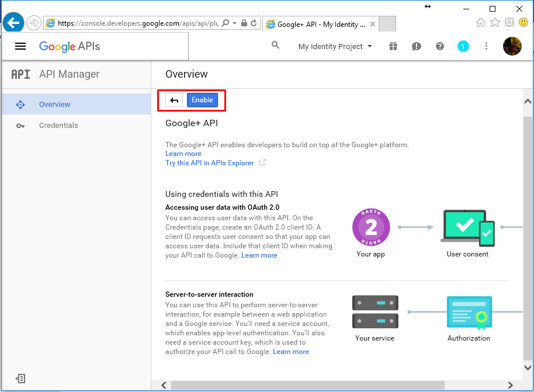Image resolution: width=534 pixels, height=392 pixels.
Task: Open the feedback exclamation bubble icon
Action: pos(416,46)
